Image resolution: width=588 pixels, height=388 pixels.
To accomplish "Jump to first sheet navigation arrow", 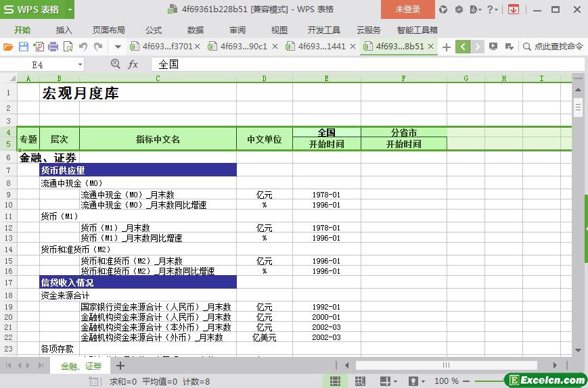I will click(x=8, y=366).
